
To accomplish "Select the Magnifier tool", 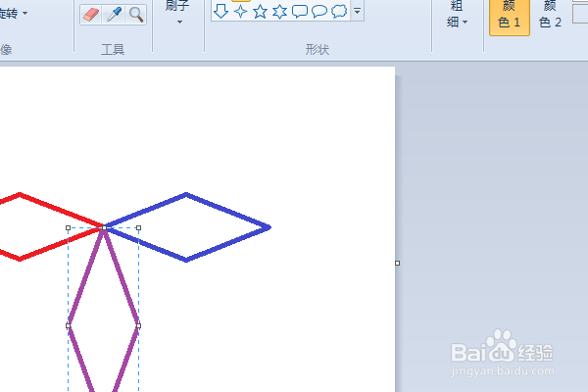I will [x=136, y=15].
